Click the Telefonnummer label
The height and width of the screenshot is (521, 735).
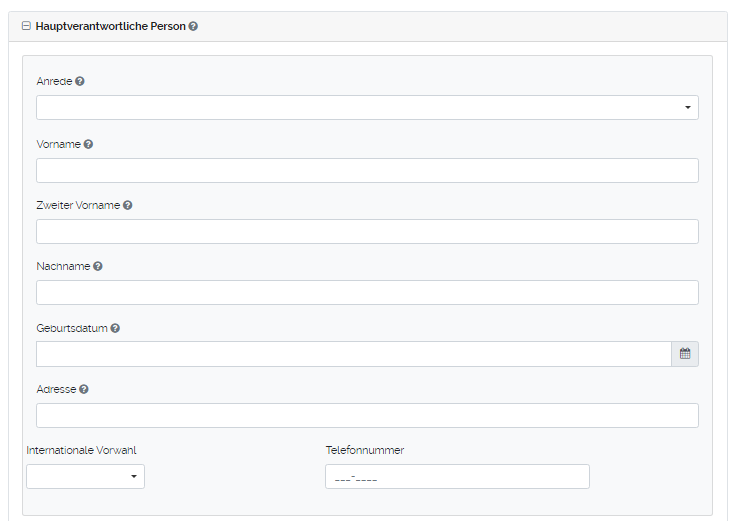click(x=365, y=450)
